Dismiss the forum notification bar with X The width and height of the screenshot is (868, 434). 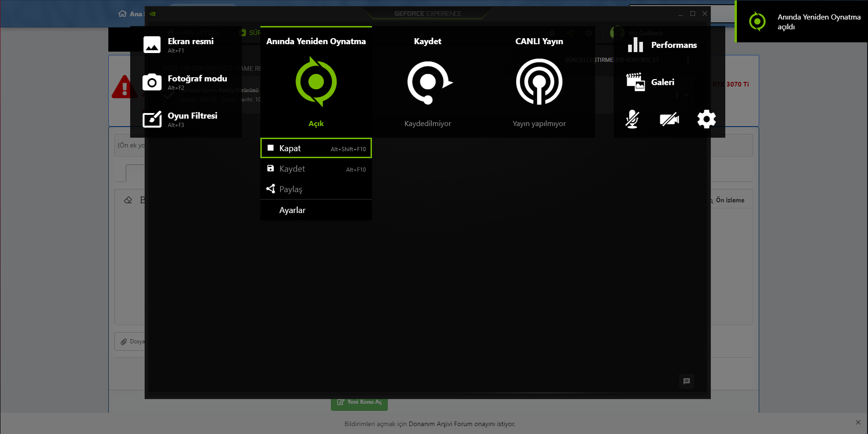[x=858, y=422]
